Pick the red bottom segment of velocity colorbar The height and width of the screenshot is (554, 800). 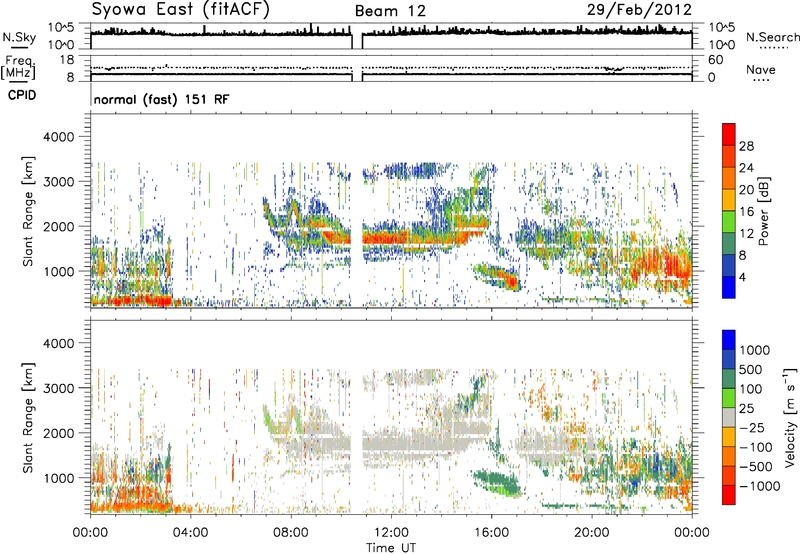pyautogui.click(x=729, y=495)
